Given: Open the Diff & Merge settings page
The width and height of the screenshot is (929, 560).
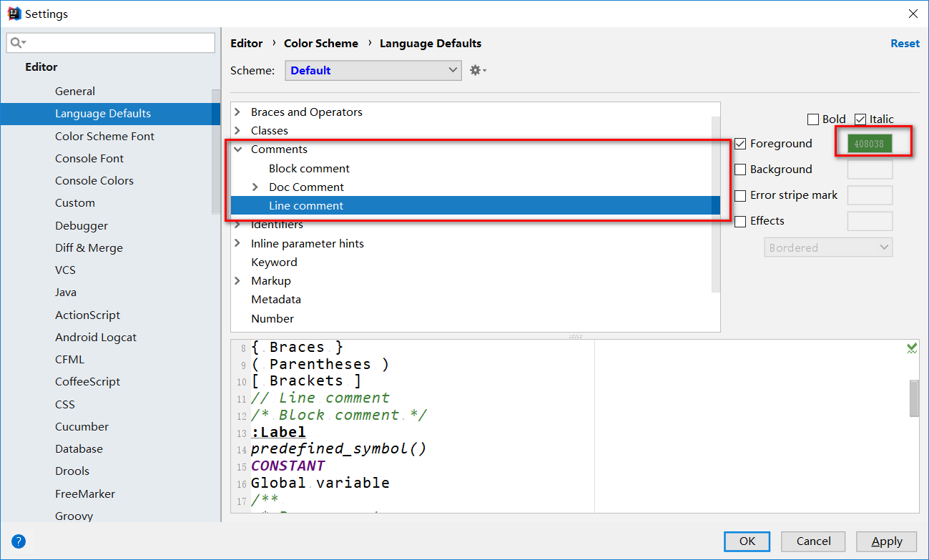Looking at the screenshot, I should 89,248.
